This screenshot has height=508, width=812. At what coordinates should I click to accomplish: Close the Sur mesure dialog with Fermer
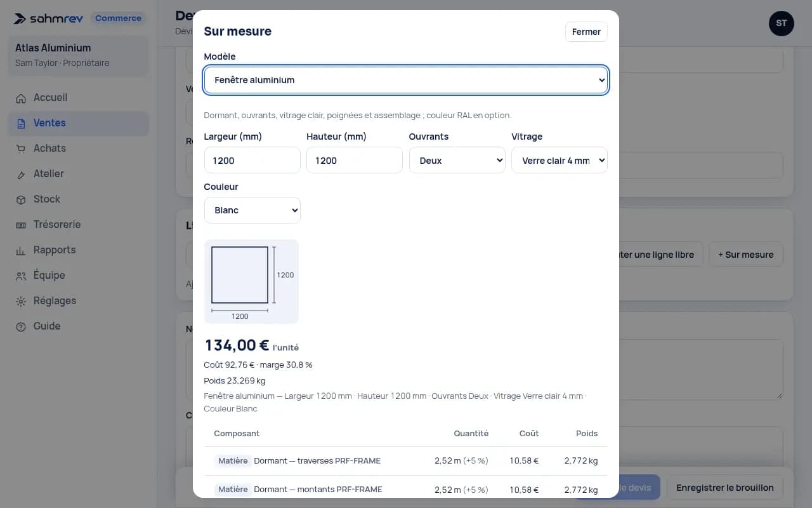(x=586, y=32)
